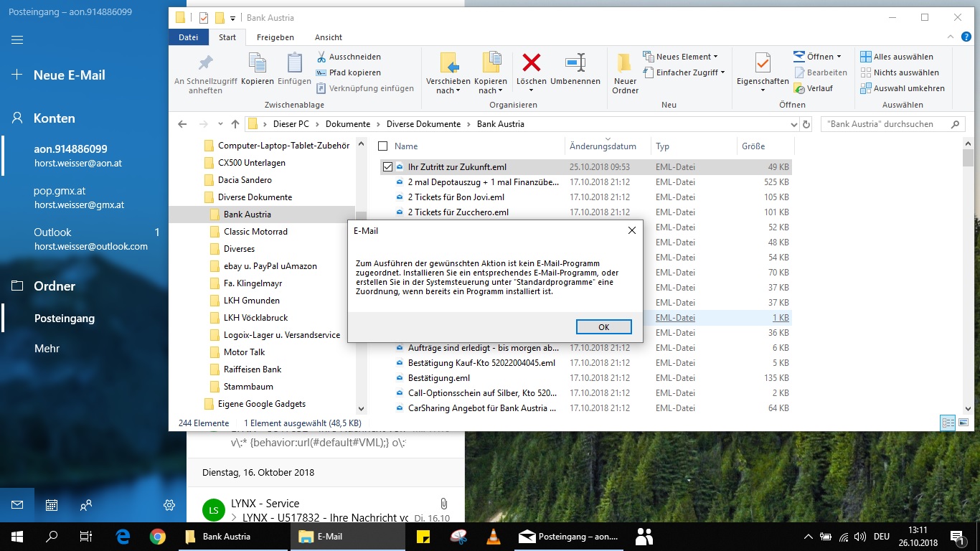Image resolution: width=980 pixels, height=551 pixels.
Task: Select Dacia Sandero folder in tree
Action: click(x=245, y=180)
